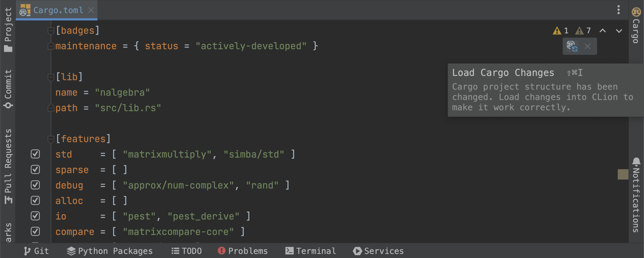Collapse the [features] section fold marker
This screenshot has width=644, height=258.
51,139
